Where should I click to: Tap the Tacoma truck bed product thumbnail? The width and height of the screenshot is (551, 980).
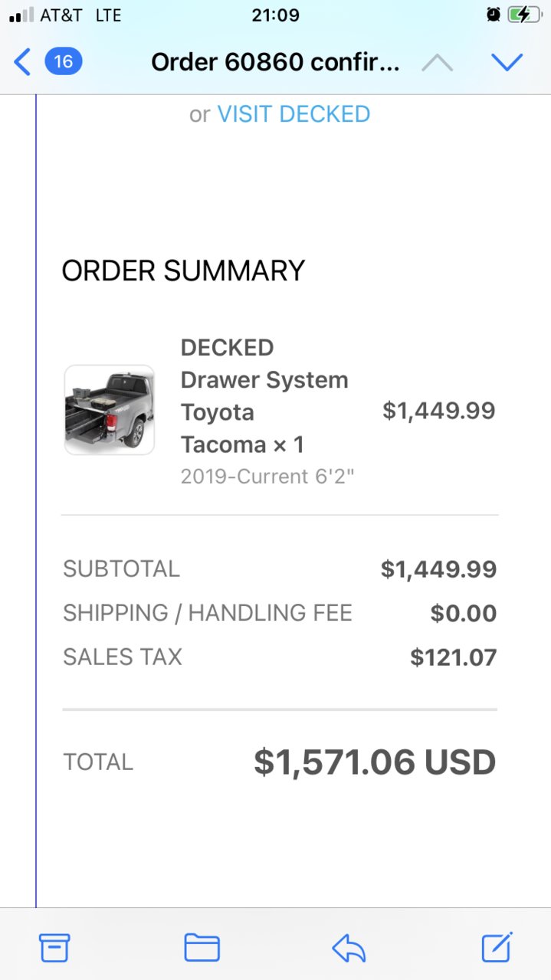pyautogui.click(x=110, y=410)
